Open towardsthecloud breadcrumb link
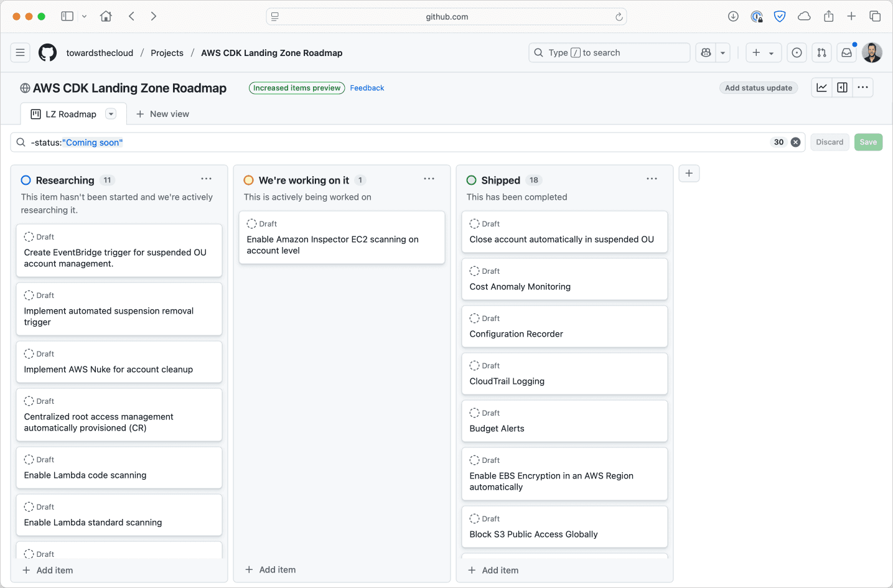 [100, 53]
